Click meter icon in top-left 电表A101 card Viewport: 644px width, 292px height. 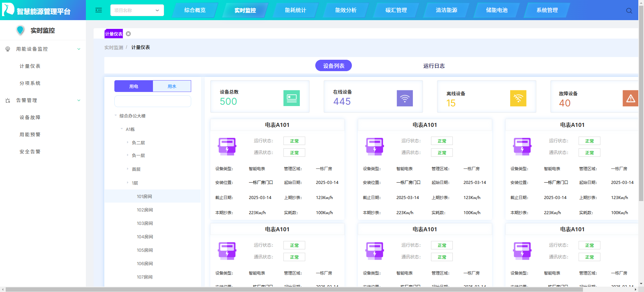[227, 146]
